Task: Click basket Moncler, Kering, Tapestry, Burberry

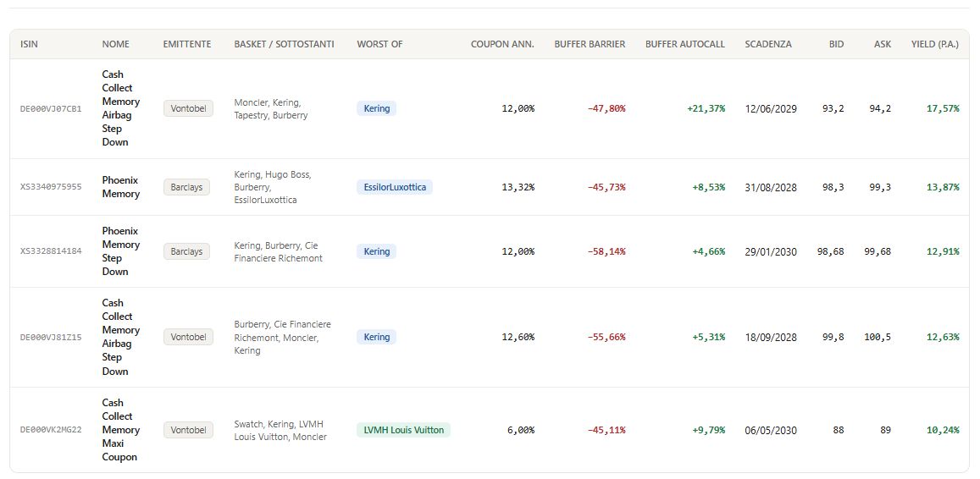Action: 271,108
